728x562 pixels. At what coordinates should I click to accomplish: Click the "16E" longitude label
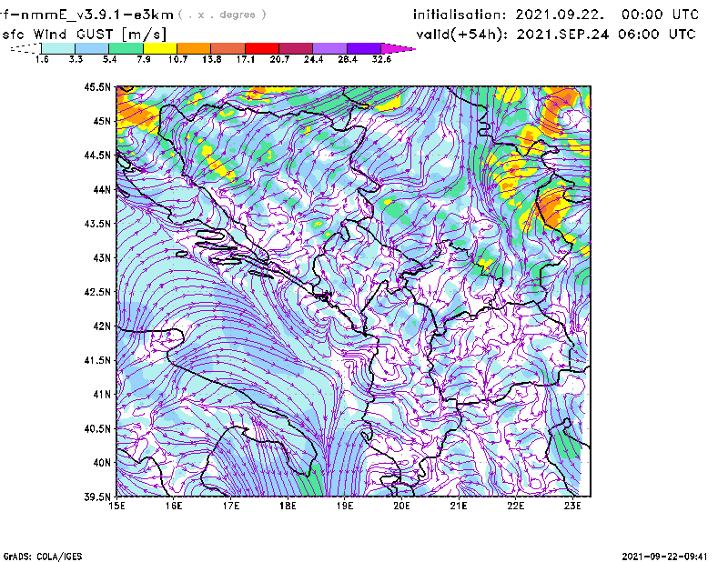[174, 506]
